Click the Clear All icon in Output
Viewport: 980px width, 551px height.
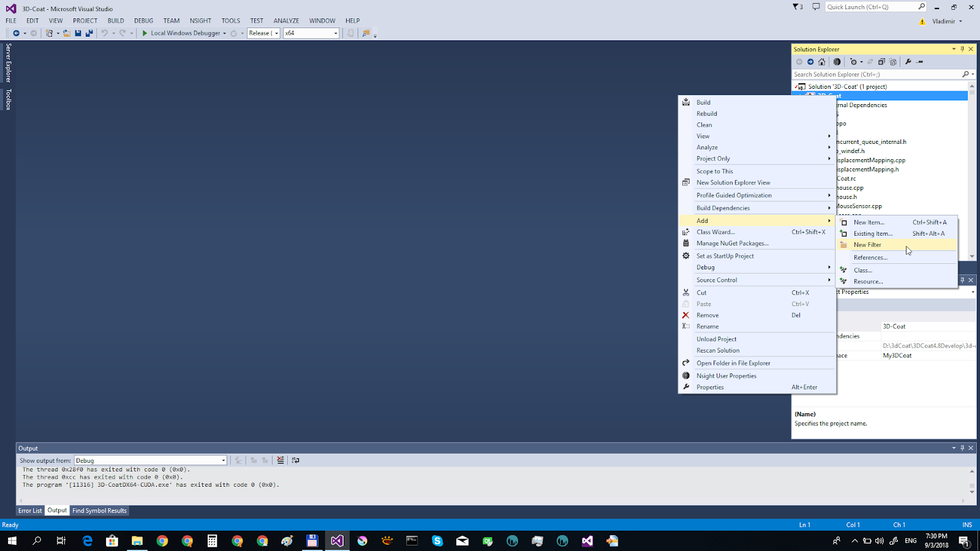(281, 460)
